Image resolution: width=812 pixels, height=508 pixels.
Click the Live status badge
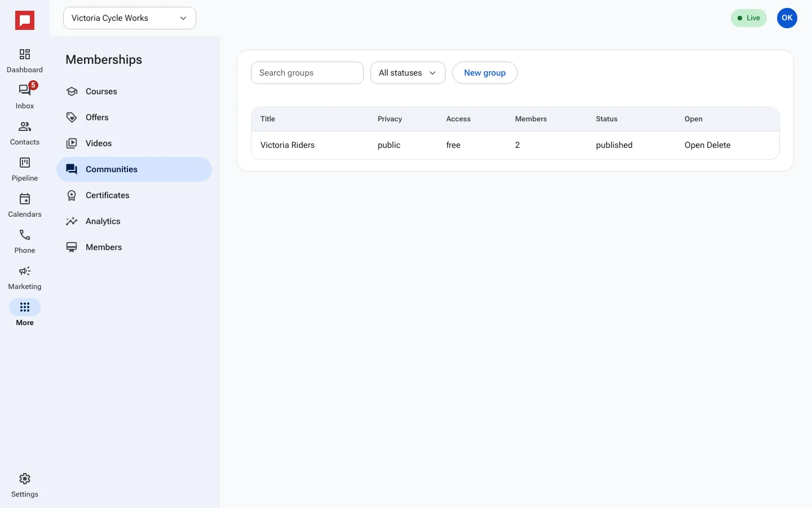point(749,18)
